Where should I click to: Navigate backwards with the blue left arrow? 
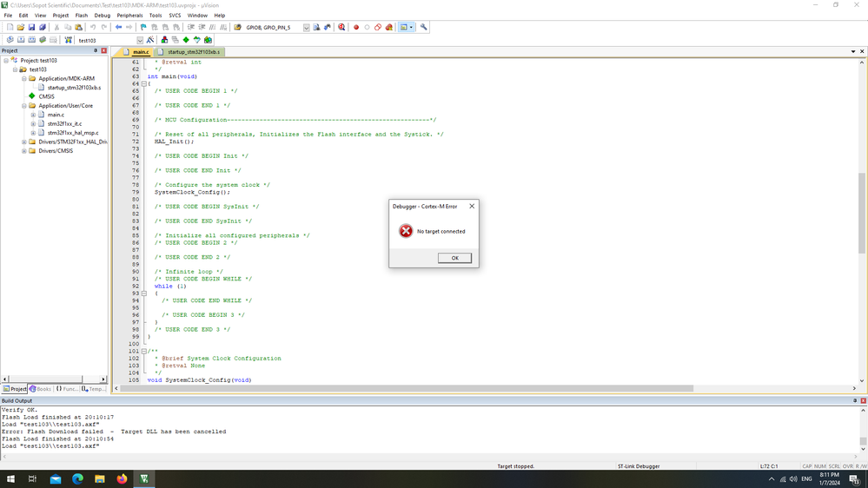click(118, 27)
